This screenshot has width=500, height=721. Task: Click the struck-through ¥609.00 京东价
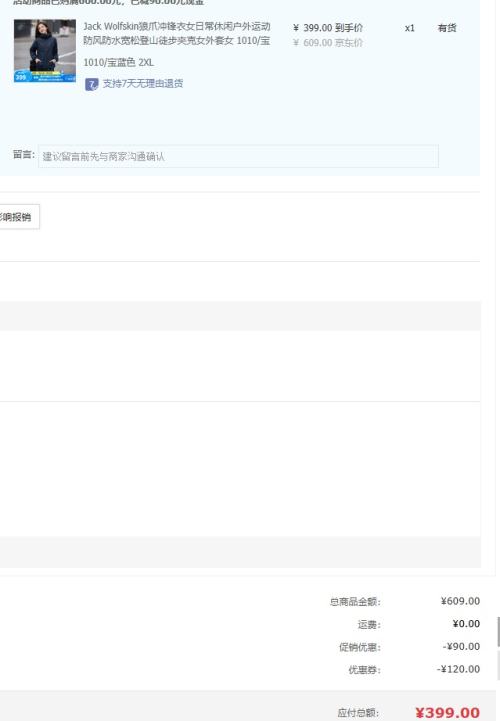[328, 43]
